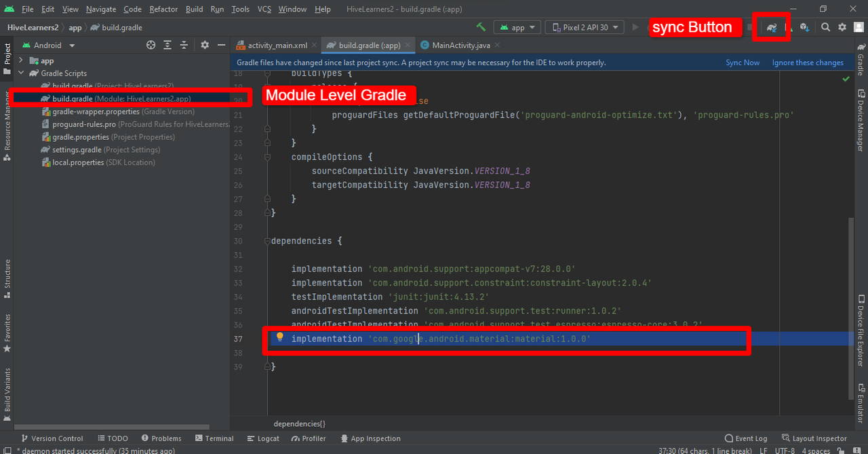868x454 pixels.
Task: Close the MainActivity.java tab
Action: 497,45
